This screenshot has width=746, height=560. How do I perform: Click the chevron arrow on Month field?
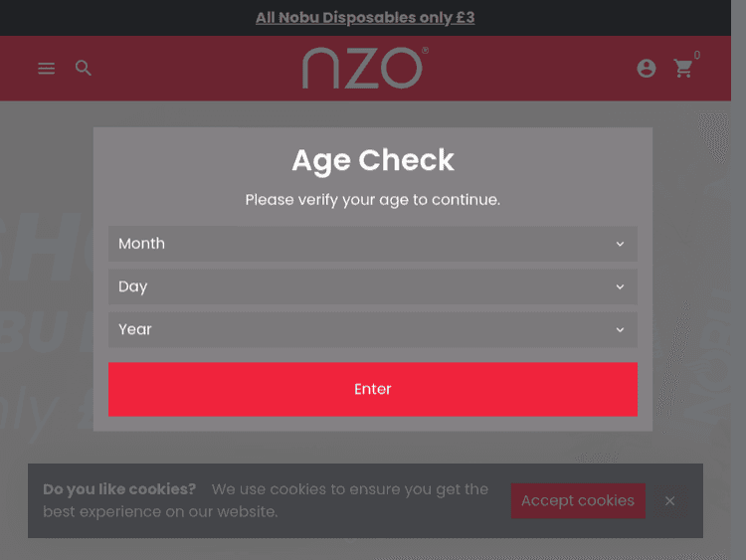pyautogui.click(x=620, y=244)
